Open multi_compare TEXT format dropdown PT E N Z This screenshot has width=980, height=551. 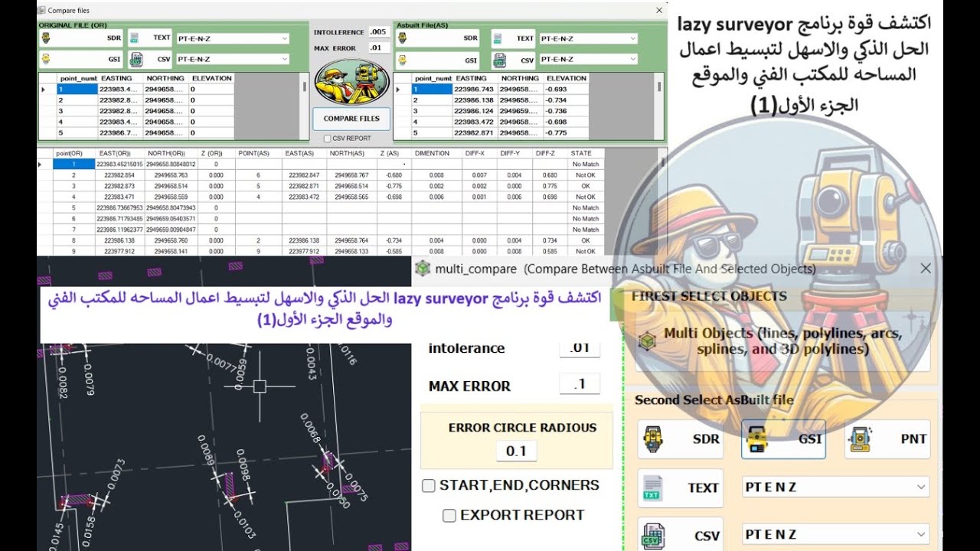point(835,487)
